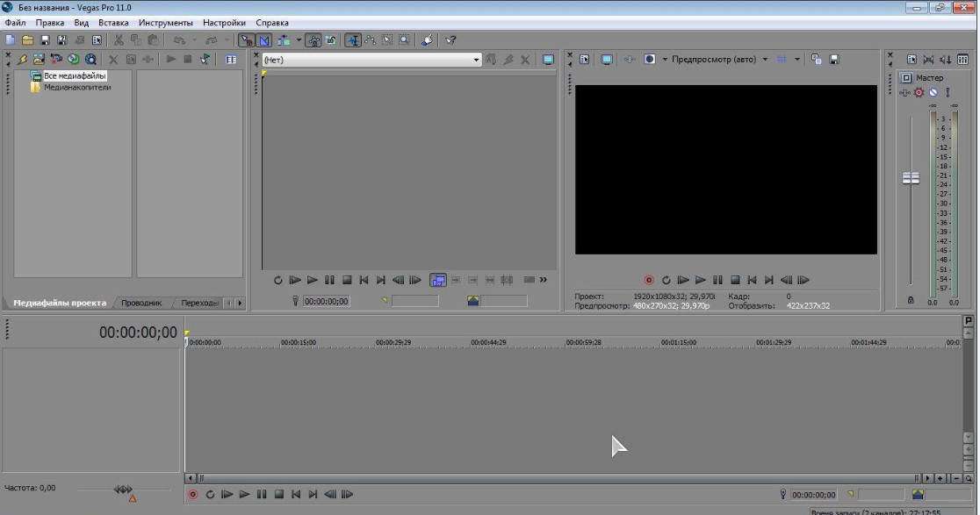Toggle Automatic Crossfades in the toolbar
This screenshot has height=515, width=980.
coord(264,39)
